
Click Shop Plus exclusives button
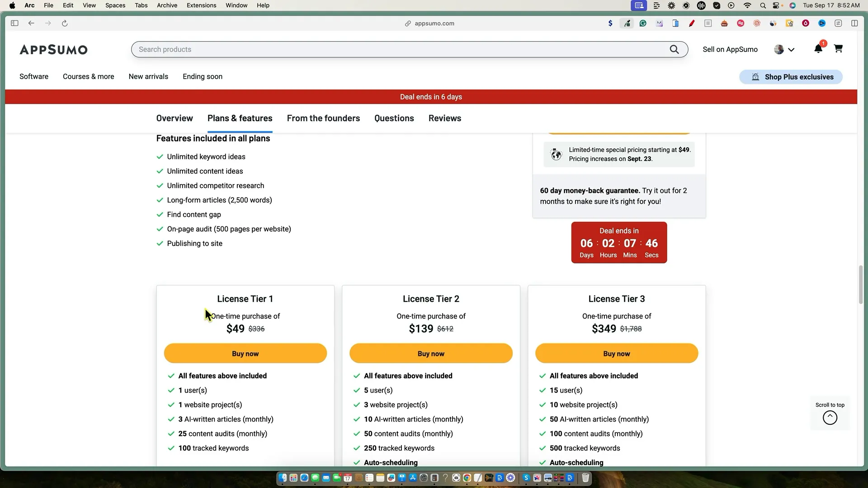[791, 77]
